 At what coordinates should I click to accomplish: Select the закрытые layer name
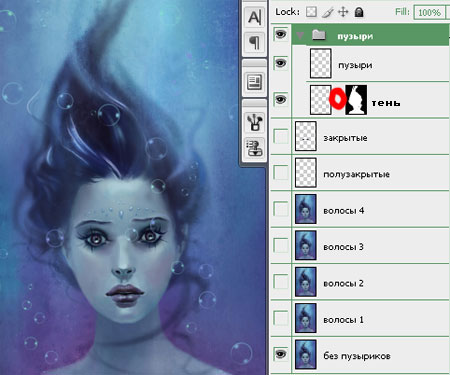tap(345, 138)
